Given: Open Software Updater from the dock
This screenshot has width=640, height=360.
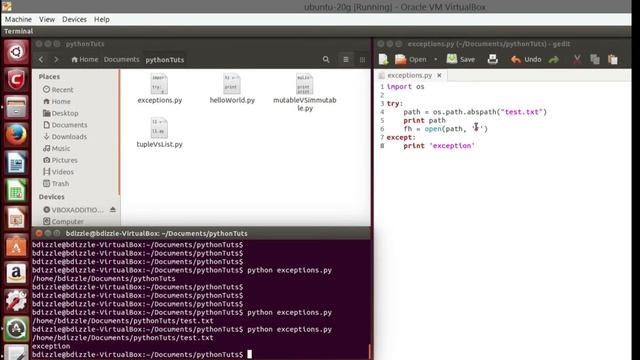Looking at the screenshot, I should [x=16, y=329].
